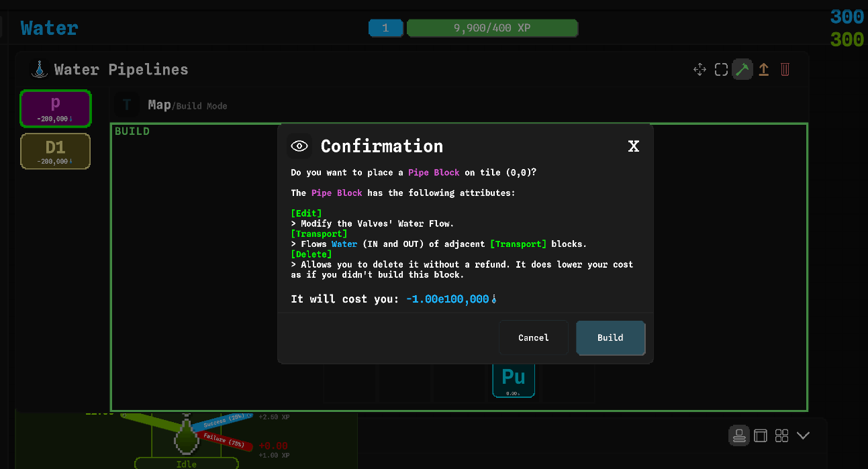The width and height of the screenshot is (868, 469).
Task: Switch to the stacked list layout view
Action: point(739,435)
